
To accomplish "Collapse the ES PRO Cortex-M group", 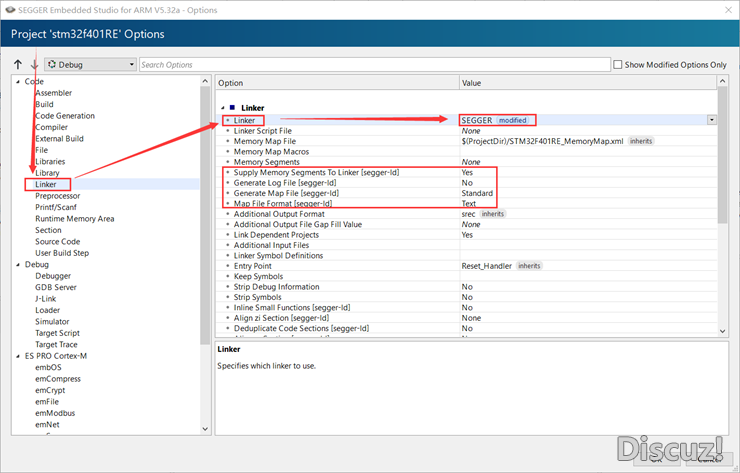I will [18, 356].
